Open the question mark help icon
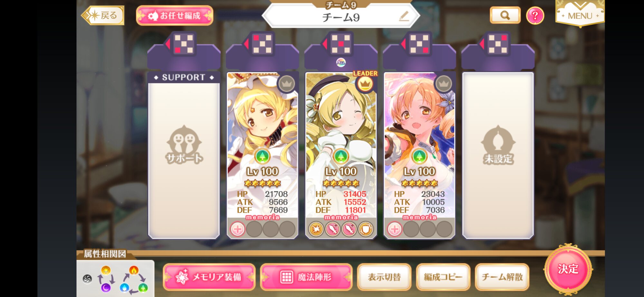Image resolution: width=644 pixels, height=297 pixels. coord(535,15)
